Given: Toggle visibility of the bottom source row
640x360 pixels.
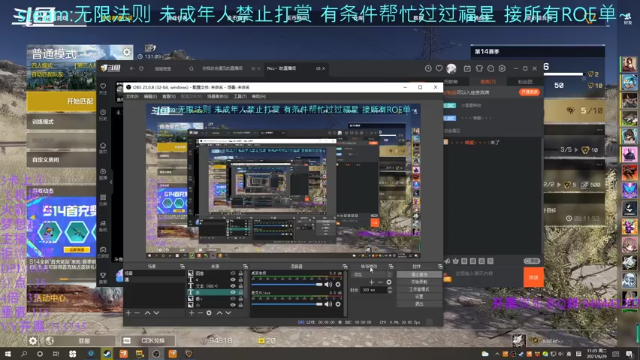Looking at the screenshot, I should click(x=233, y=305).
